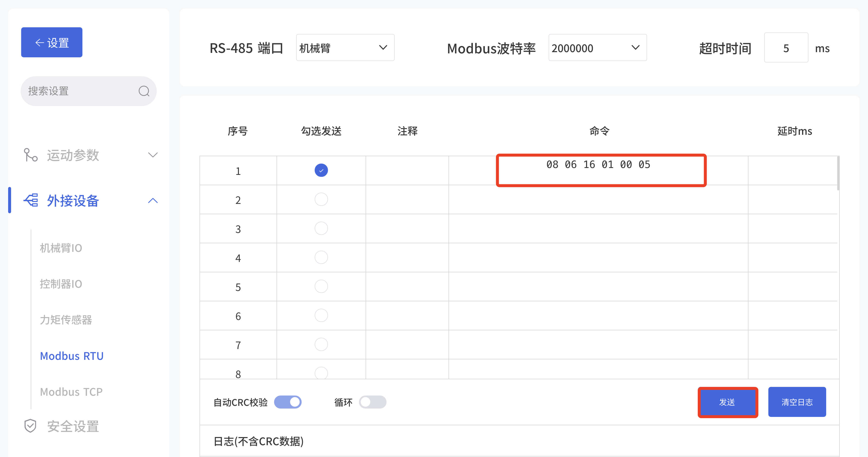Open the Modbus TCP menu item
Viewport: 868px width, 457px height.
[71, 392]
